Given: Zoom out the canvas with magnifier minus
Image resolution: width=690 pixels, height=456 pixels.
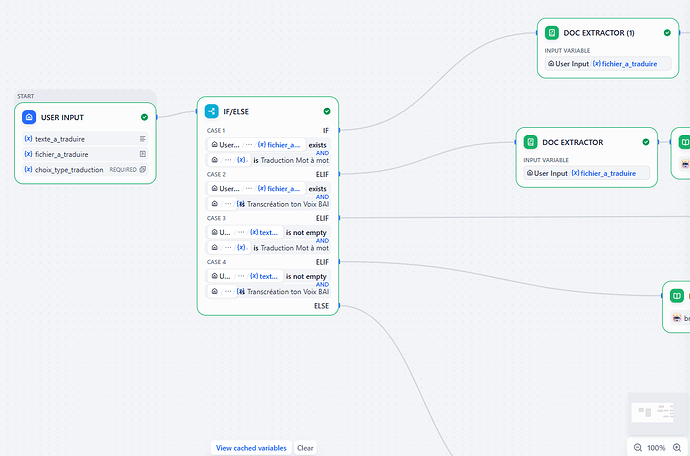Looking at the screenshot, I should 638,447.
